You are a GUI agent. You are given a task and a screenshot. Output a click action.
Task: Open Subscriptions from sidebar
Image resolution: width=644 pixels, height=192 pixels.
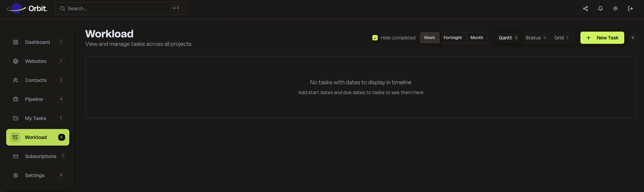tap(38, 156)
